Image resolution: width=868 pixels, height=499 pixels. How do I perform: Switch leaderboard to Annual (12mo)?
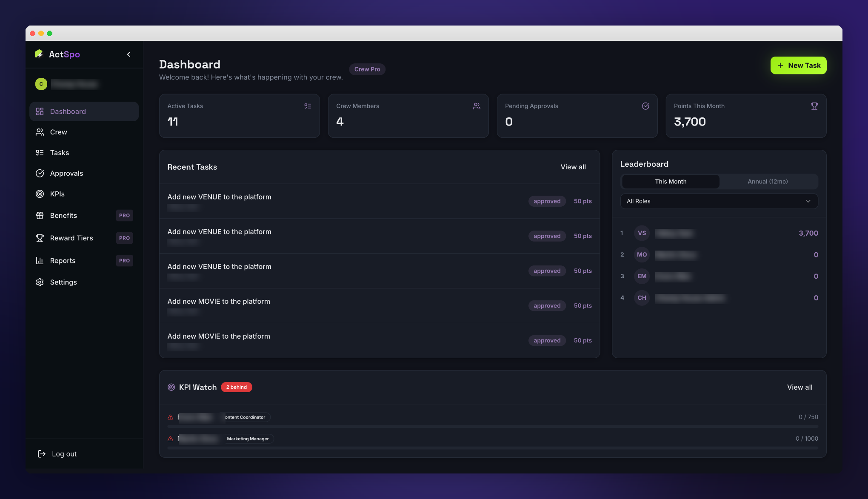click(768, 181)
